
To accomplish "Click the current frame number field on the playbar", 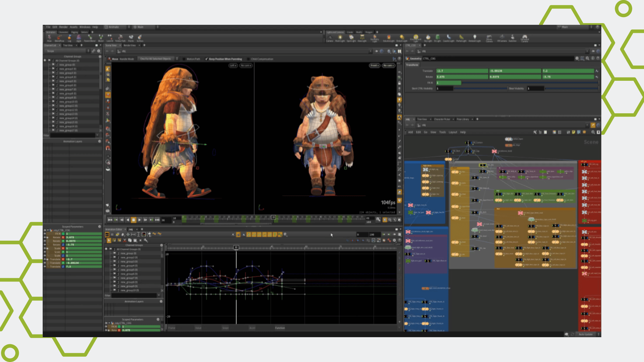I will pyautogui.click(x=166, y=220).
